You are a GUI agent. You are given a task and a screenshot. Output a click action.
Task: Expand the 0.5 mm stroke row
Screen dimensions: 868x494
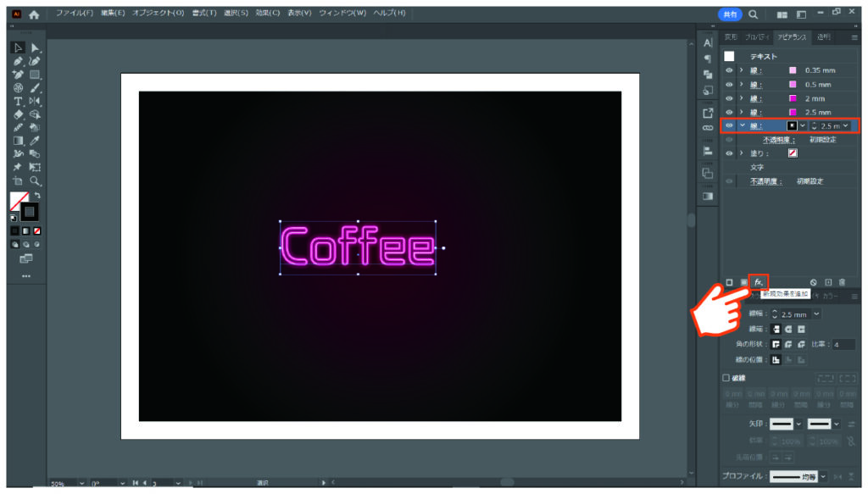741,85
